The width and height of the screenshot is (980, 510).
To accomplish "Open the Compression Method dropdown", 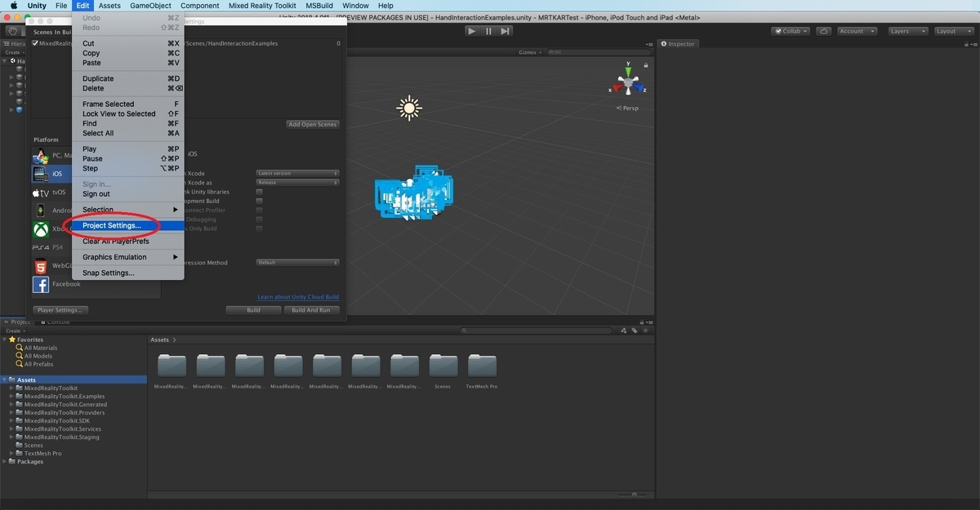I will pos(297,263).
